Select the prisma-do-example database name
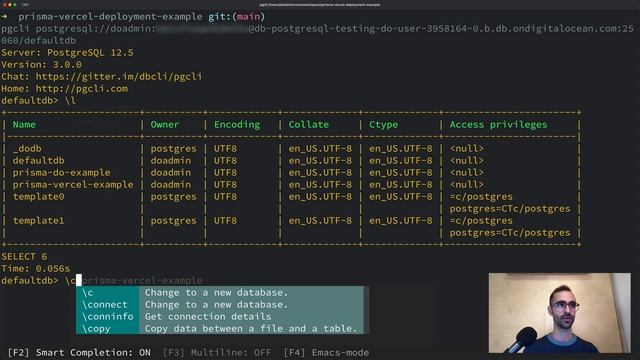This screenshot has height=360, width=640. coord(61,172)
